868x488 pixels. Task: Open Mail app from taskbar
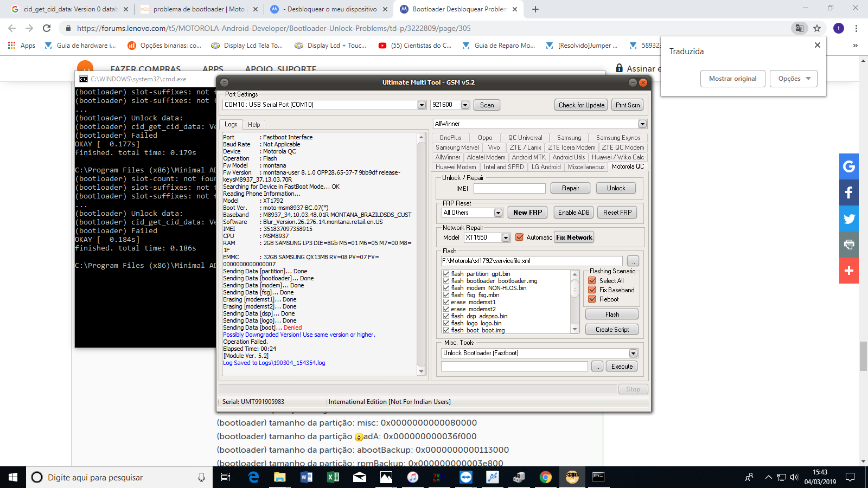pyautogui.click(x=360, y=477)
